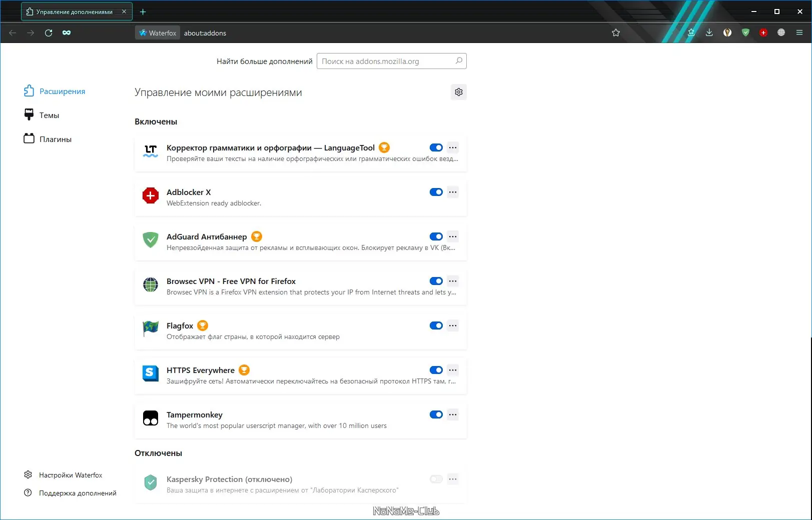Open the HTTPS Everywhere title
Image resolution: width=812 pixels, height=520 pixels.
tap(201, 370)
